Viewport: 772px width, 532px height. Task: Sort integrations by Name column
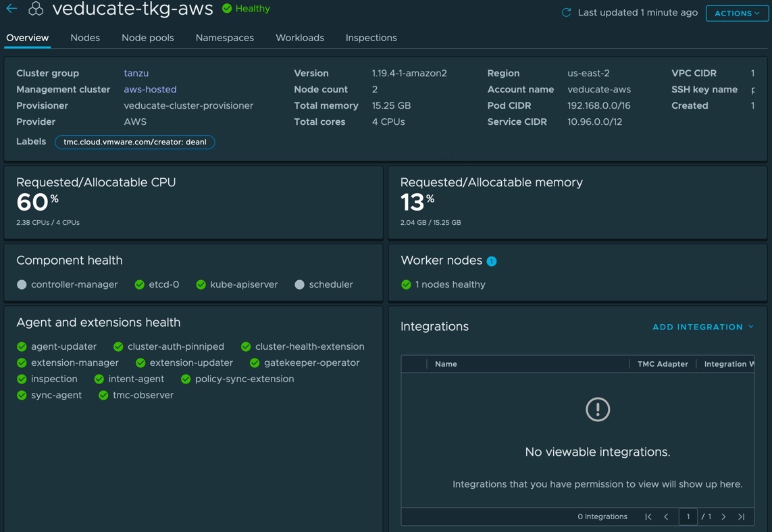[446, 364]
